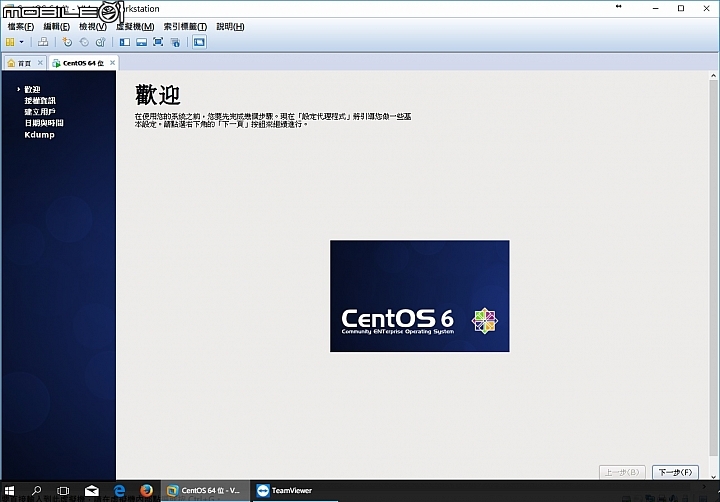Open the power options dropdown arrow
Image resolution: width=720 pixels, height=502 pixels.
[x=21, y=42]
